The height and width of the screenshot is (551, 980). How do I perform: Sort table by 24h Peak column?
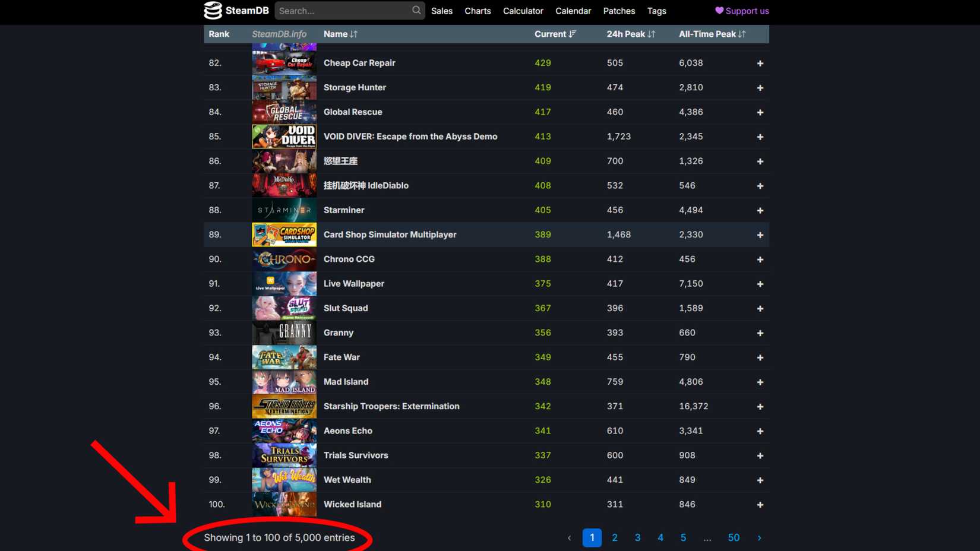[631, 34]
